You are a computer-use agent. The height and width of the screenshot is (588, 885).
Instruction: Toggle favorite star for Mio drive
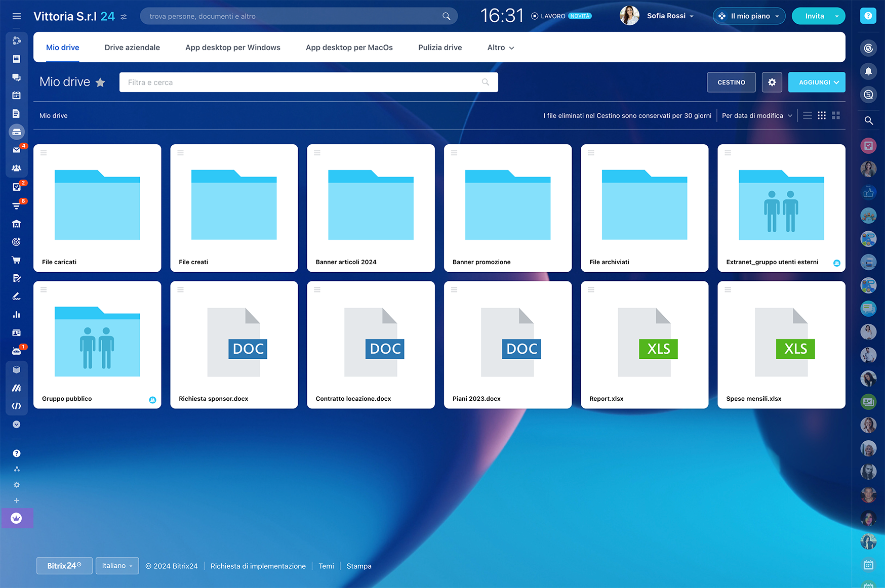click(100, 82)
